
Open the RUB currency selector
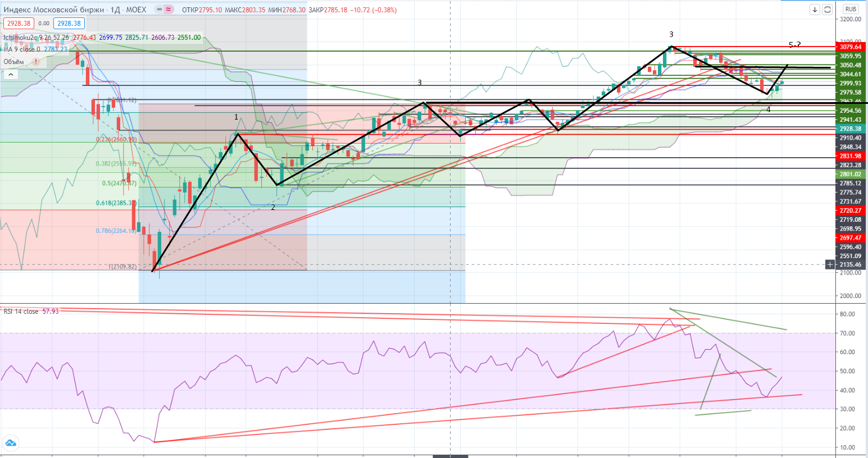coord(851,9)
